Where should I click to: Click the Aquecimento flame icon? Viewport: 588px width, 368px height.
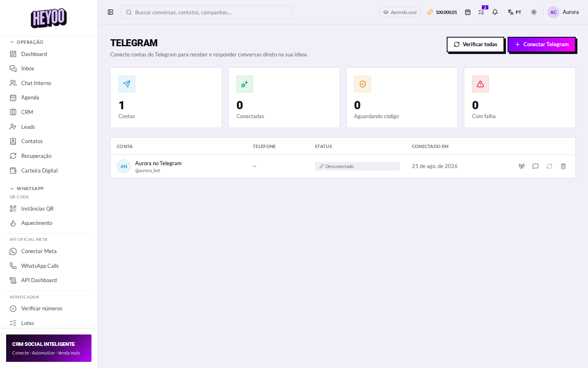(x=13, y=223)
